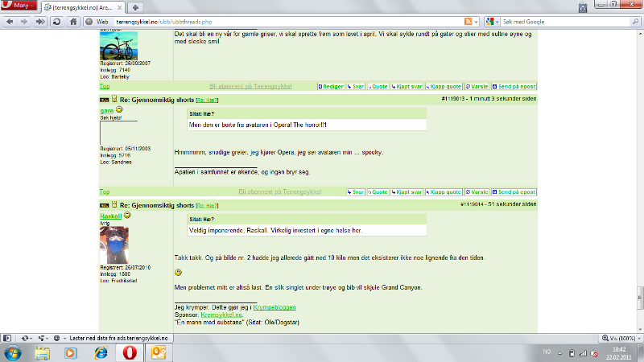Click the Windows Start button
The image size is (644, 362).
pos(14,352)
